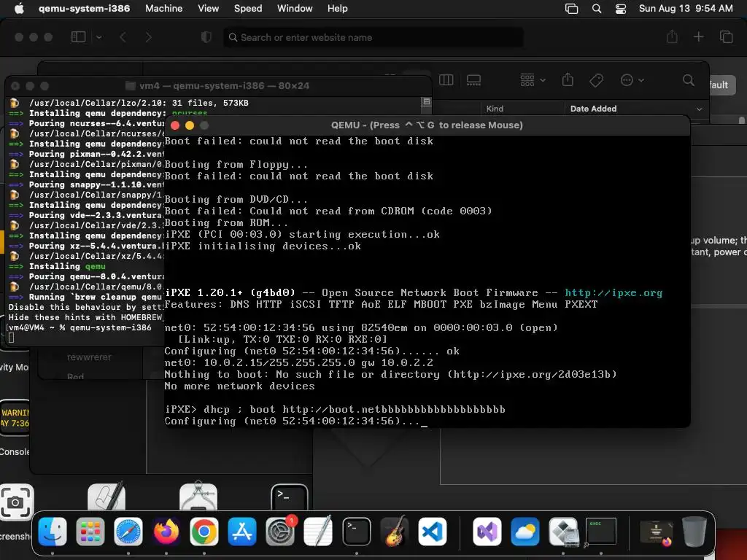Switch Finder to gallery view
This screenshot has height=560, width=747.
click(473, 80)
